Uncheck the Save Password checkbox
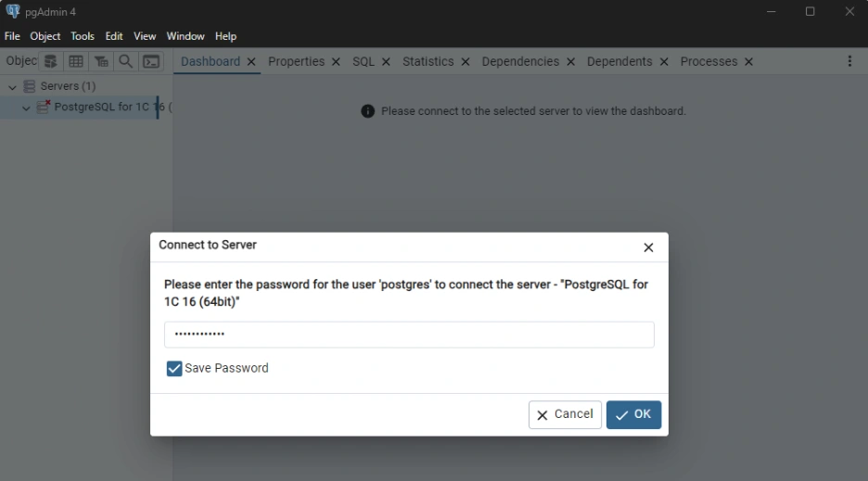868x481 pixels. coord(174,369)
